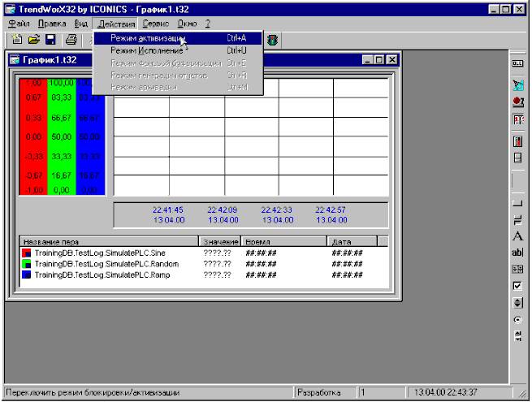Open the Файл menu
The width and height of the screenshot is (532, 402).
pos(19,24)
